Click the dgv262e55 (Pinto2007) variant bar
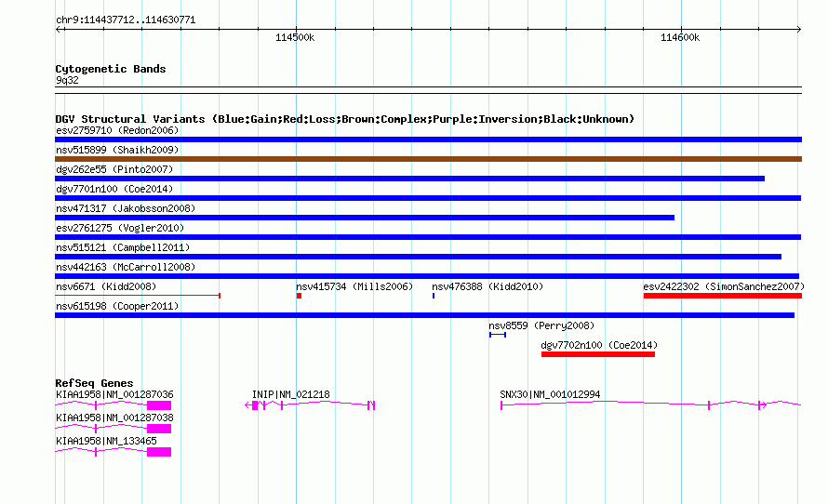Image resolution: width=828 pixels, height=504 pixels. coord(409,179)
